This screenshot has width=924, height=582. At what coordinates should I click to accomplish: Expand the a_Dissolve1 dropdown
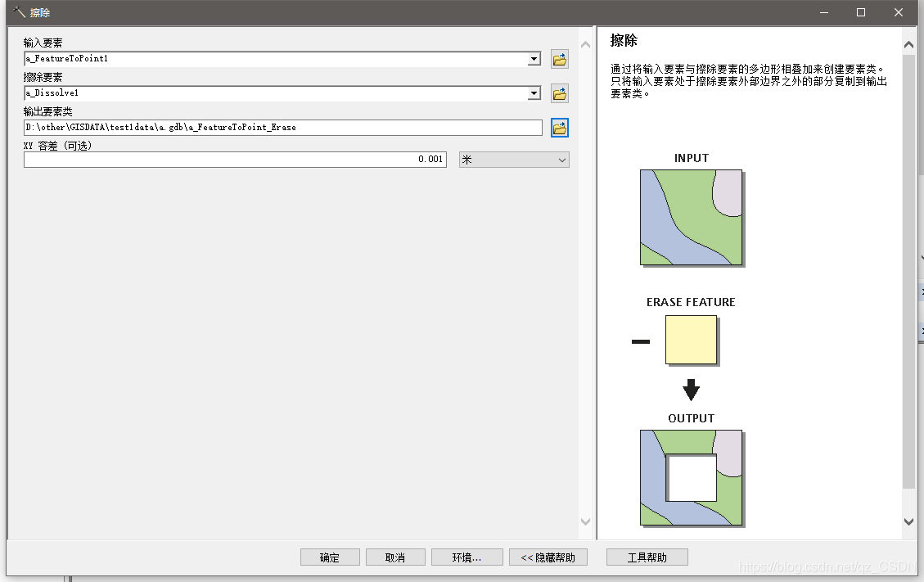tap(534, 92)
